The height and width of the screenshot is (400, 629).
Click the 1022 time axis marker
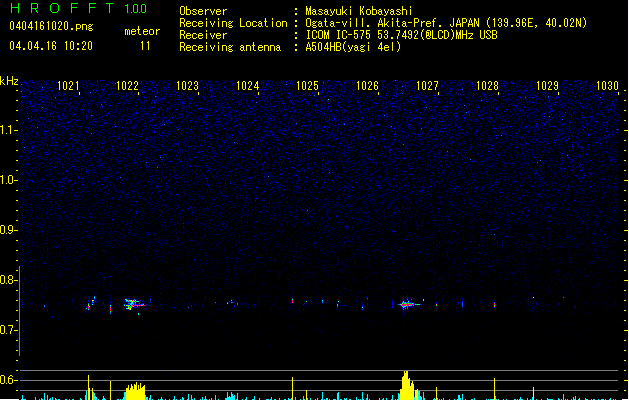point(127,86)
